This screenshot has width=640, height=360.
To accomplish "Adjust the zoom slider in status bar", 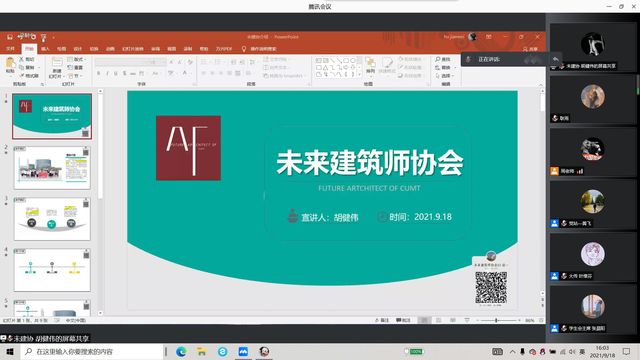I will [x=496, y=320].
